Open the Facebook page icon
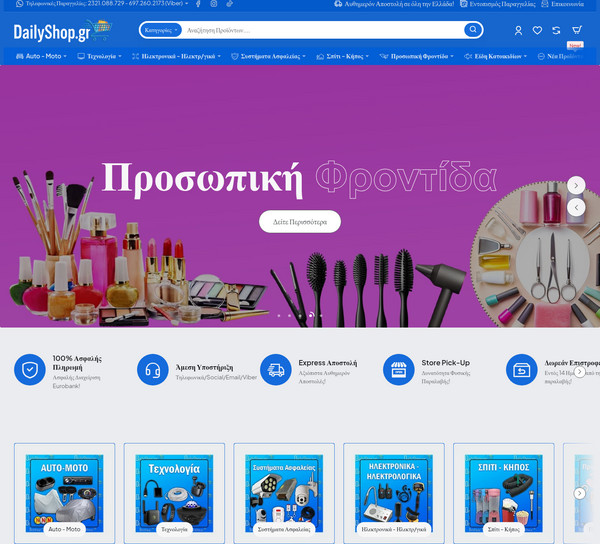The image size is (600, 544). pos(198,4)
